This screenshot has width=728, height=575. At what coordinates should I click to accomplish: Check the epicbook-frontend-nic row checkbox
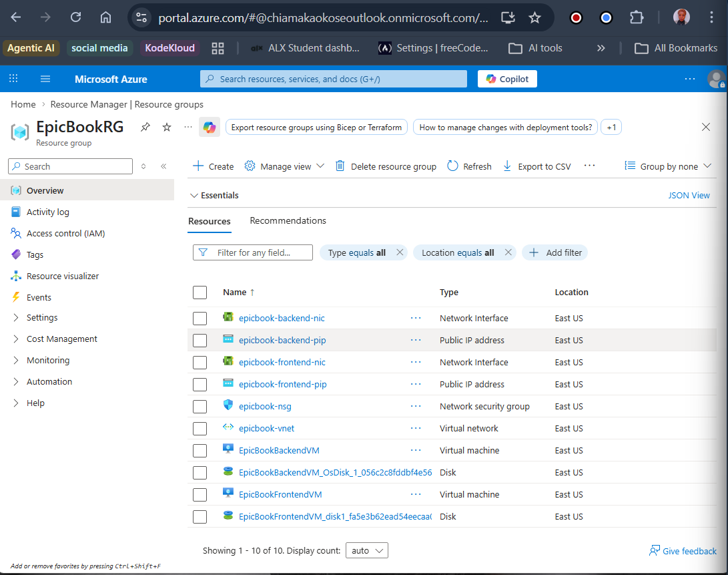200,363
